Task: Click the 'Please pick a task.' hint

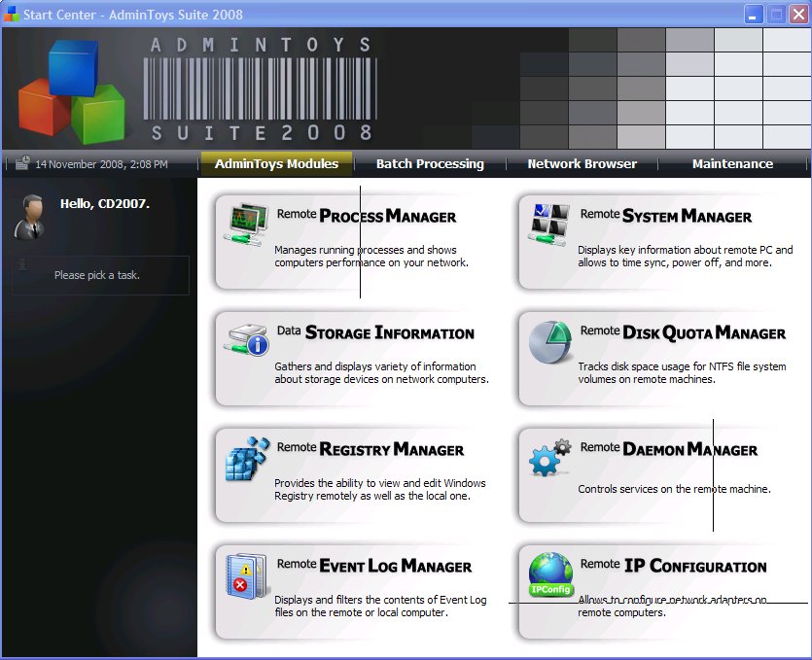Action: (97, 275)
